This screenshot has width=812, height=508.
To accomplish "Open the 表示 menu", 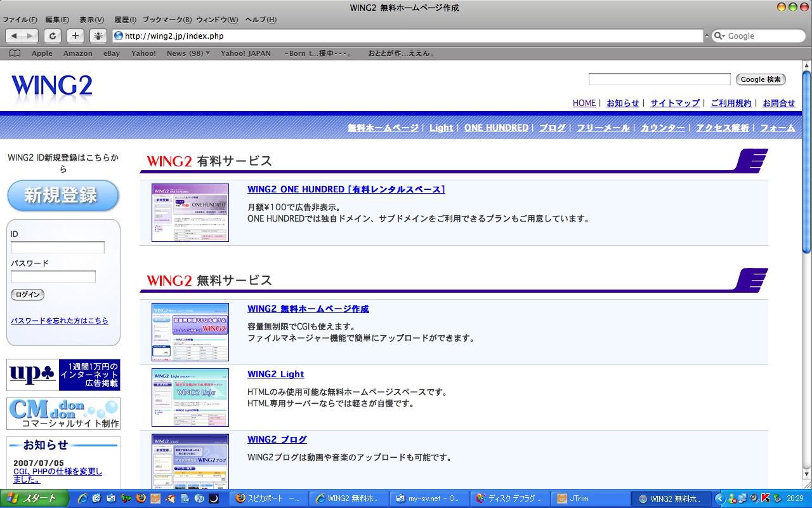I will click(91, 20).
